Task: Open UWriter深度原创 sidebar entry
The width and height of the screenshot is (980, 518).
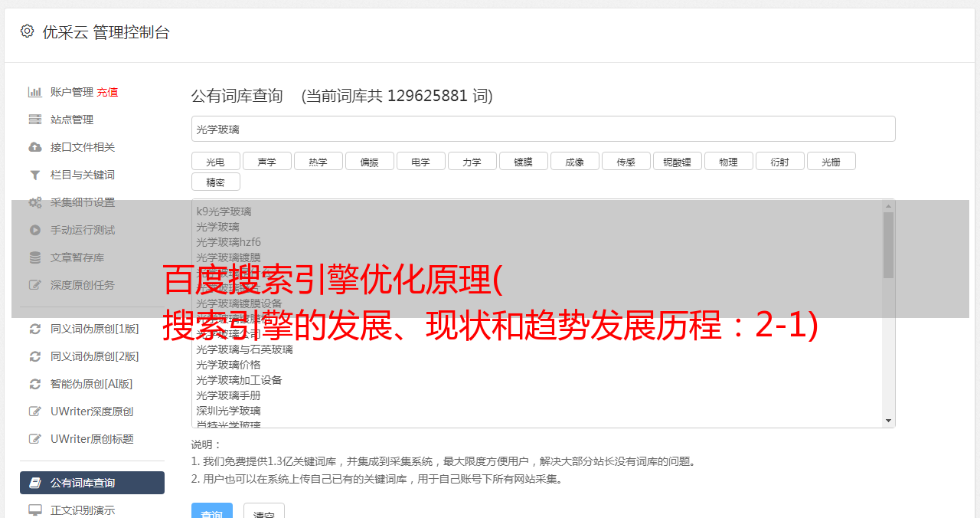Action: click(92, 411)
